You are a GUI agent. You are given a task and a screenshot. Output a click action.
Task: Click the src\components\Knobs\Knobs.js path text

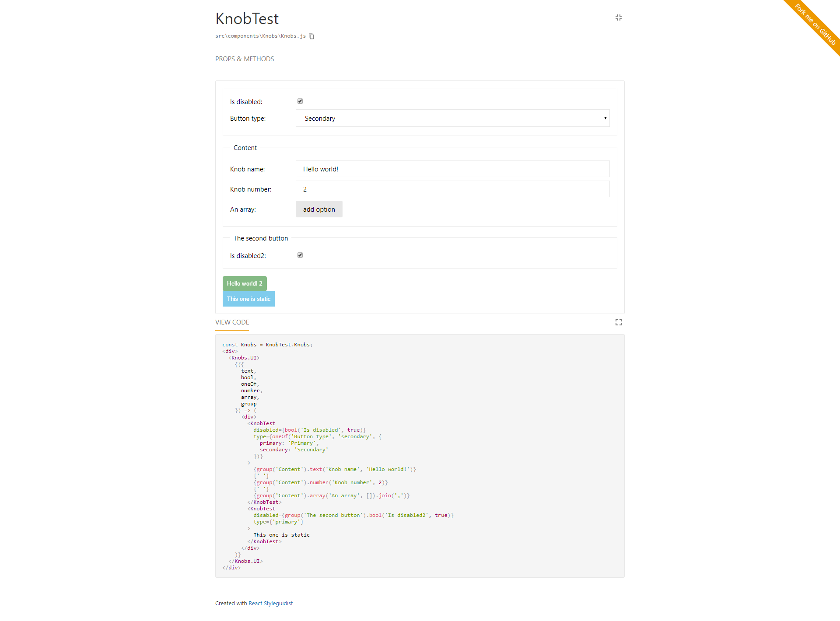[x=260, y=36]
